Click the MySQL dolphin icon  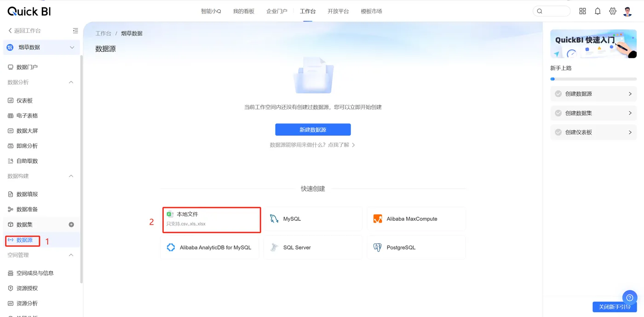(275, 219)
